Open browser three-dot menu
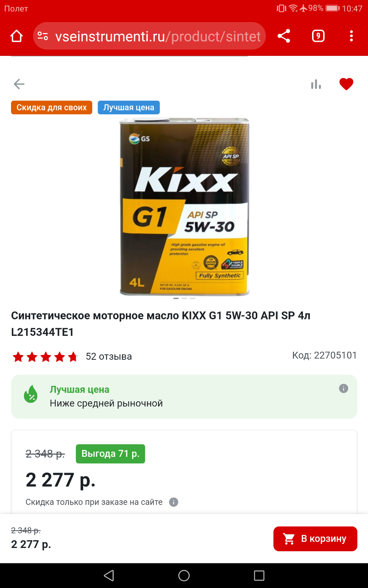368x588 pixels. [351, 36]
